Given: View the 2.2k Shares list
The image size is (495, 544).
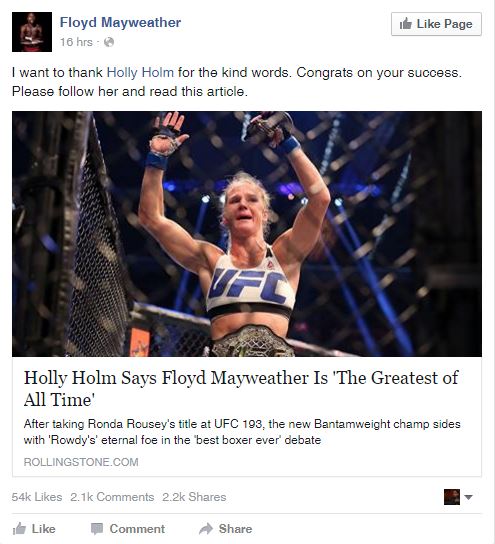Looking at the screenshot, I should point(194,497).
